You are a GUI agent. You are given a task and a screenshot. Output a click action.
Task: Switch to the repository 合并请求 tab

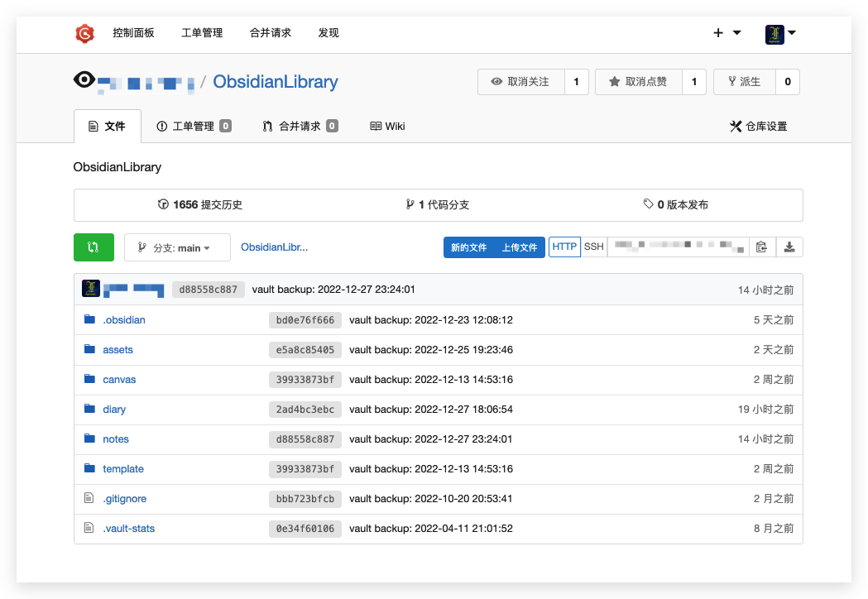(300, 127)
